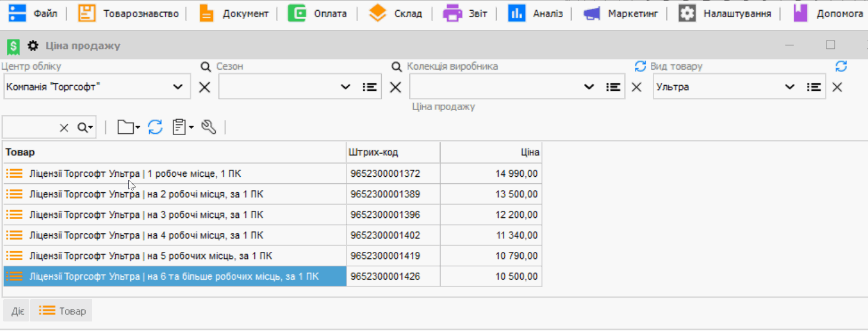Clear the Центр обліку field with X
The height and width of the screenshot is (331, 868).
tap(205, 88)
